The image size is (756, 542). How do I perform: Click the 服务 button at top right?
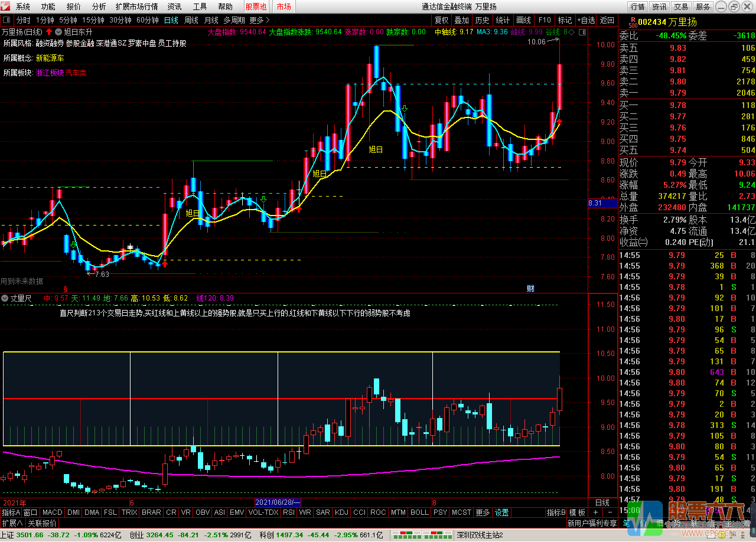(x=703, y=6)
